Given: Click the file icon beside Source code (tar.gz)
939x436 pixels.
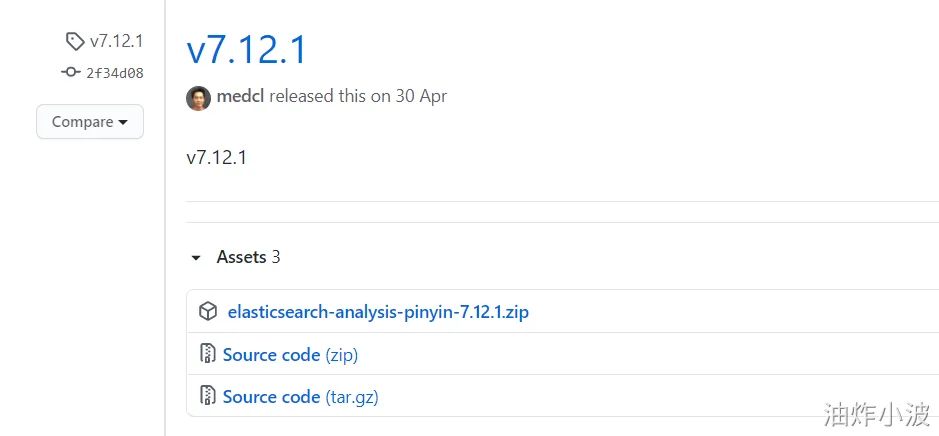Looking at the screenshot, I should pos(207,397).
